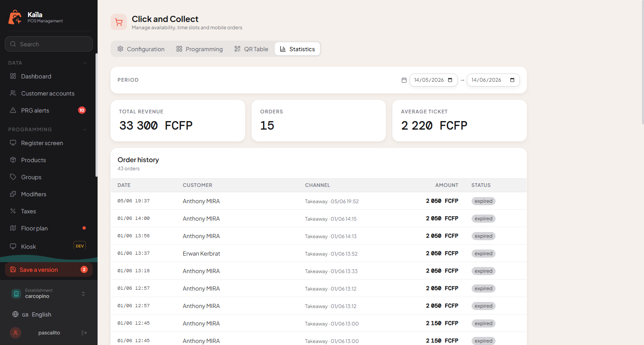644x345 pixels.
Task: Open the Floor plan map icon
Action: pos(13,228)
